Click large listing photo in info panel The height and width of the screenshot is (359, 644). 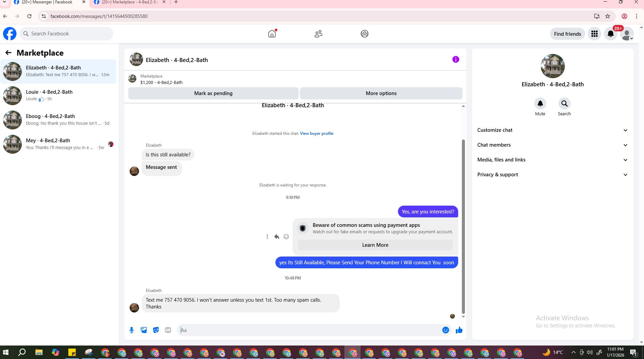[553, 66]
